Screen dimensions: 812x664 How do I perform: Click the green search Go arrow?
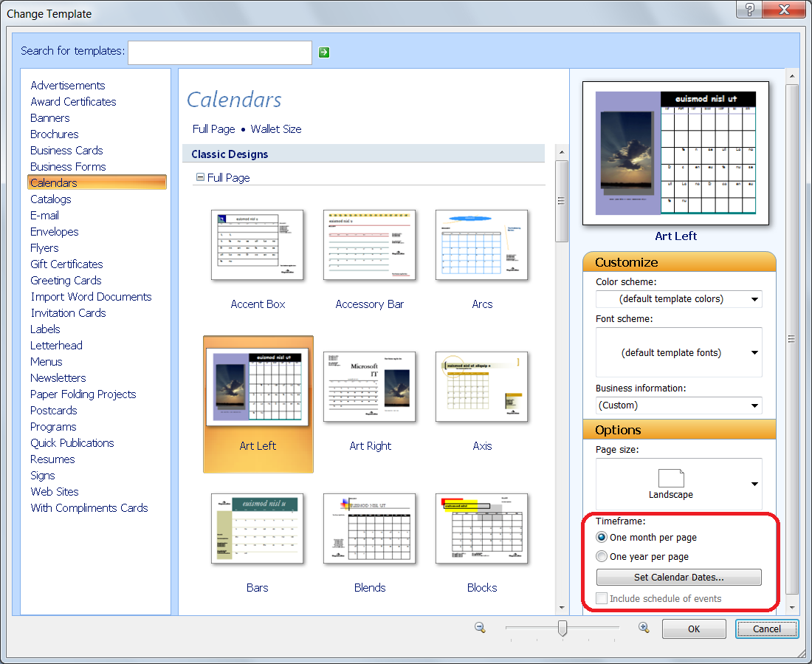323,52
